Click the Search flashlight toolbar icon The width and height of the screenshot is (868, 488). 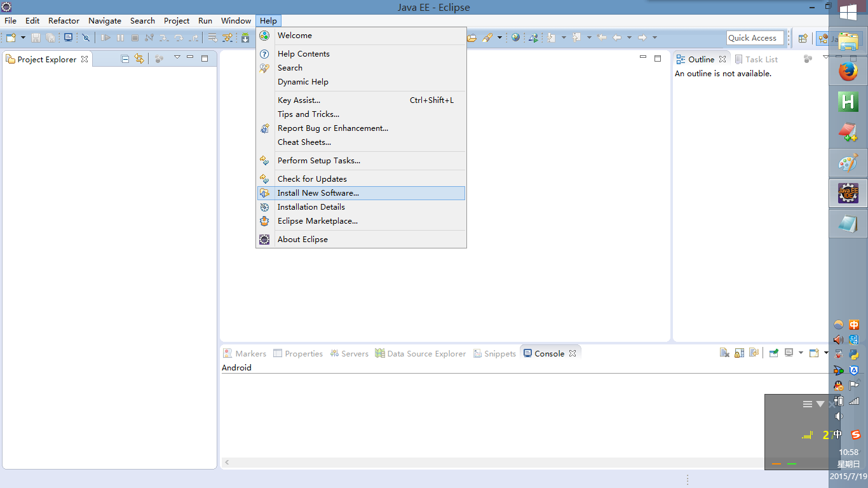[487, 37]
